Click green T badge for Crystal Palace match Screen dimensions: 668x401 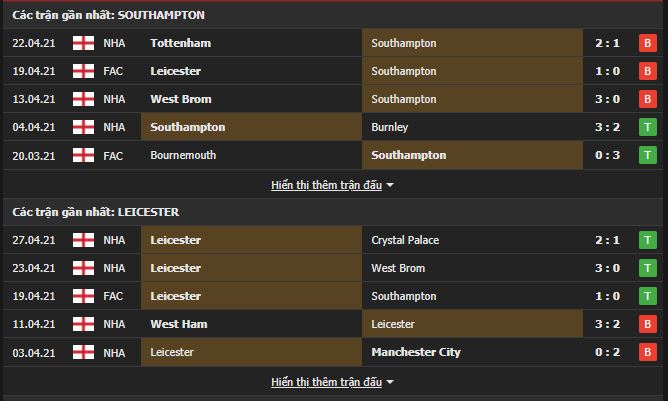click(x=647, y=240)
